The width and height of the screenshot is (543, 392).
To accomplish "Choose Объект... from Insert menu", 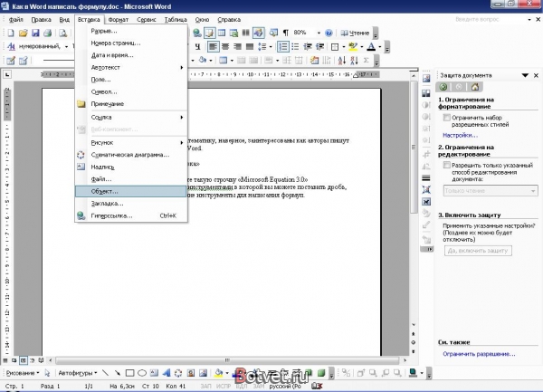I will (x=131, y=191).
